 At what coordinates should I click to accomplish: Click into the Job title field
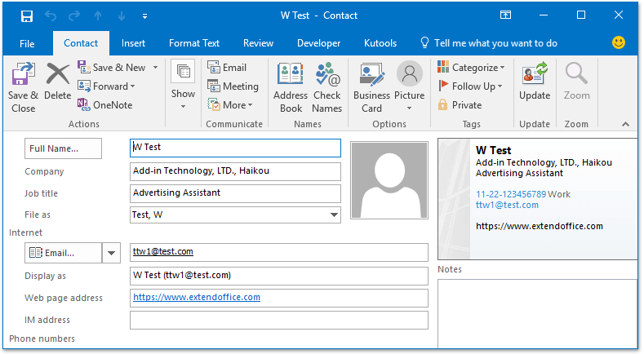click(235, 193)
